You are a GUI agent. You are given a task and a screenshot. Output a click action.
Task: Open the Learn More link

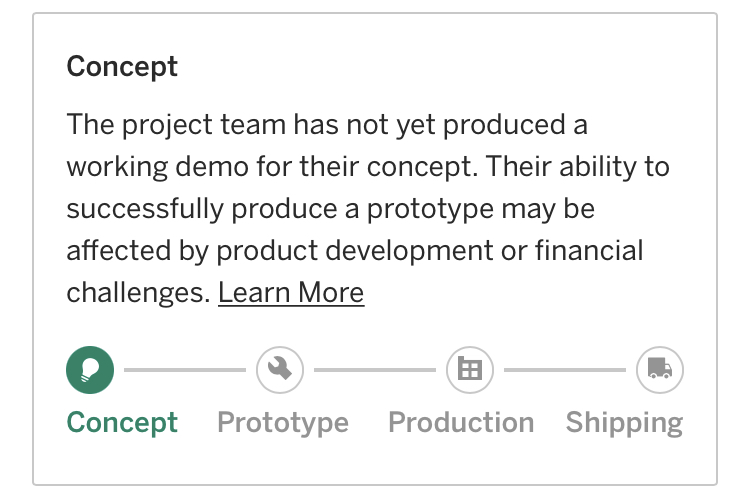tap(291, 293)
